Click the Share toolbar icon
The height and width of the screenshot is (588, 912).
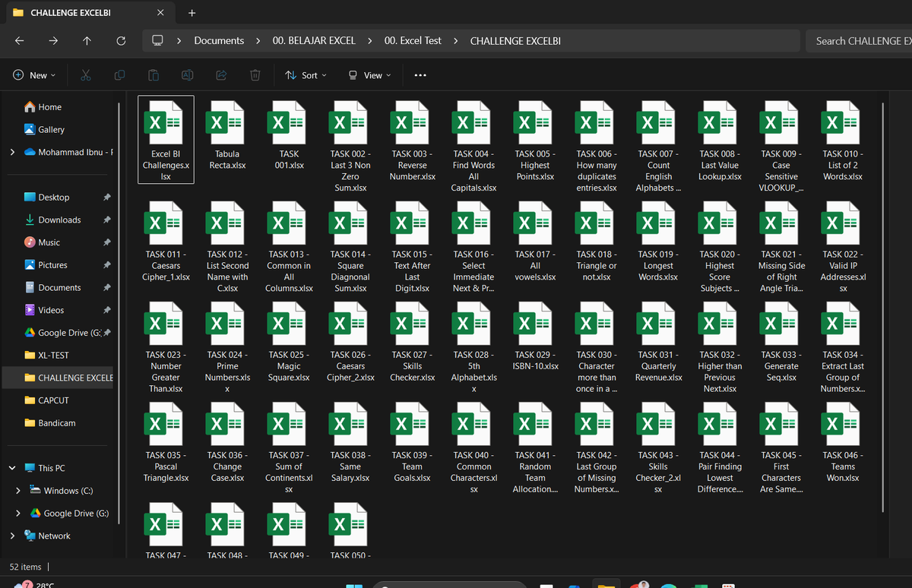pos(221,75)
